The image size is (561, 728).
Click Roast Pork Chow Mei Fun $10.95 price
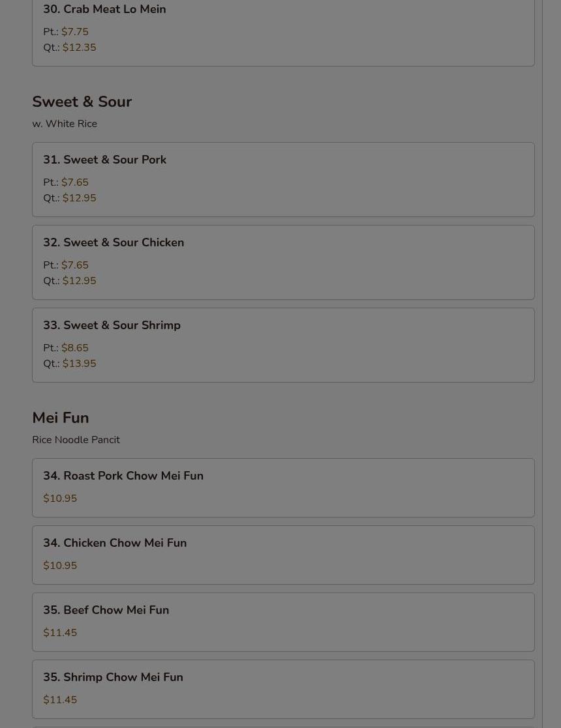pyautogui.click(x=60, y=498)
